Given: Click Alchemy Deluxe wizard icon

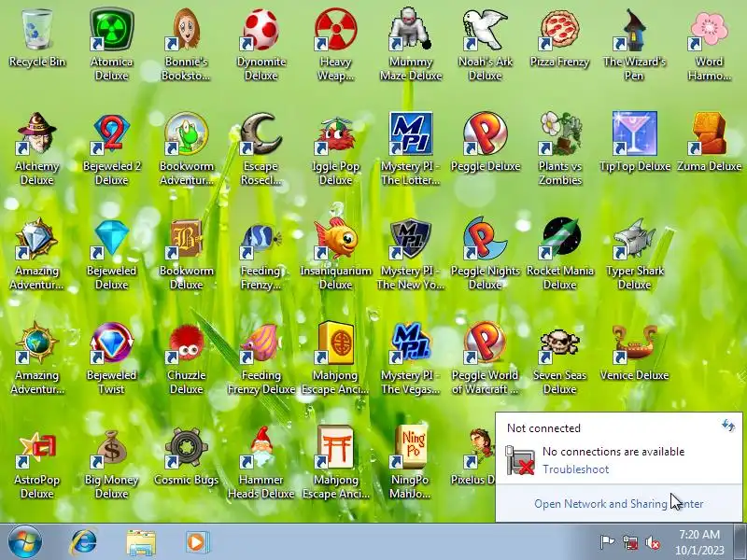Looking at the screenshot, I should point(37,133).
